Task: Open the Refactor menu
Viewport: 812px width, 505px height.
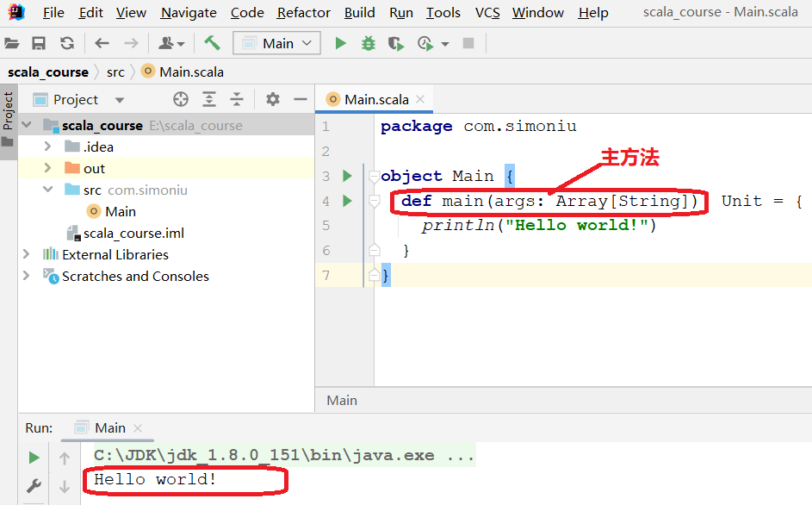Action: (303, 12)
